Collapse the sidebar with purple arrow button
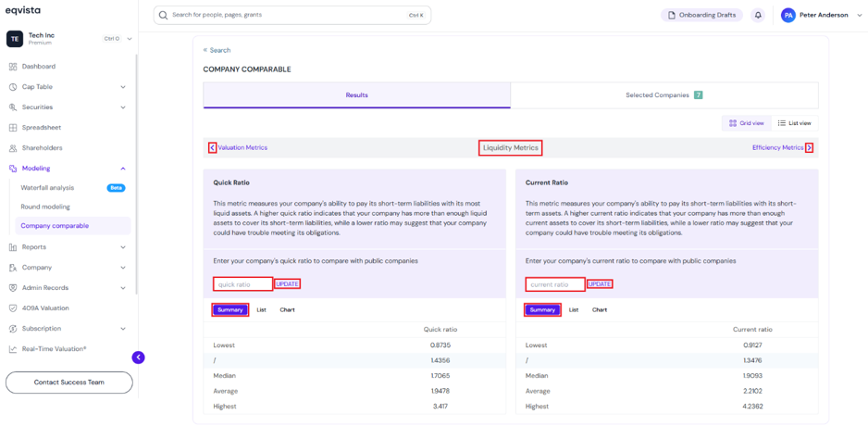This screenshot has width=868, height=427. [138, 358]
